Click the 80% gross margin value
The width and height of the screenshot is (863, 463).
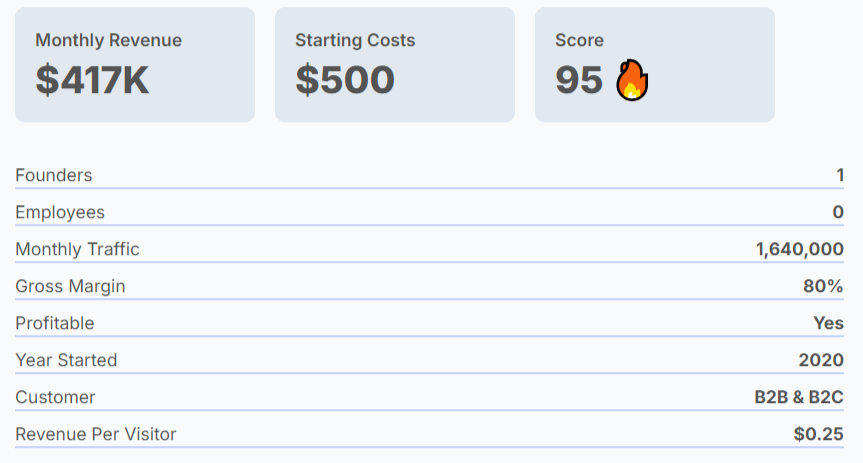pyautogui.click(x=823, y=286)
